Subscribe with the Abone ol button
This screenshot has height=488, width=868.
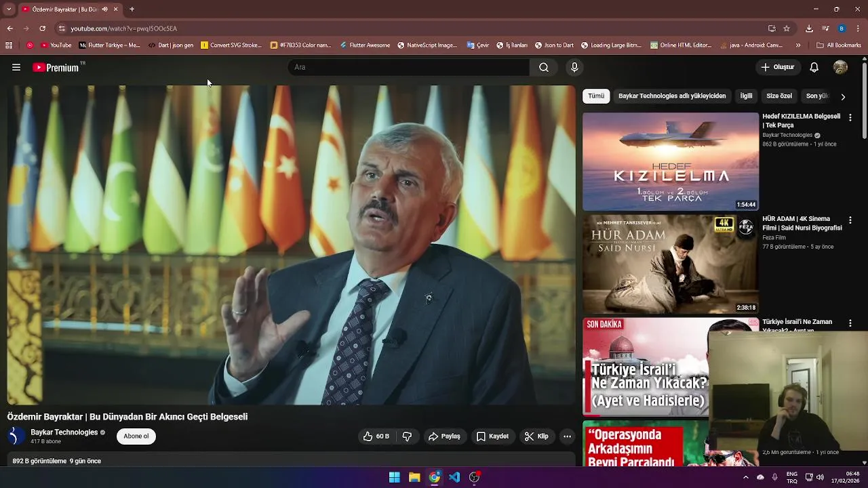136,436
